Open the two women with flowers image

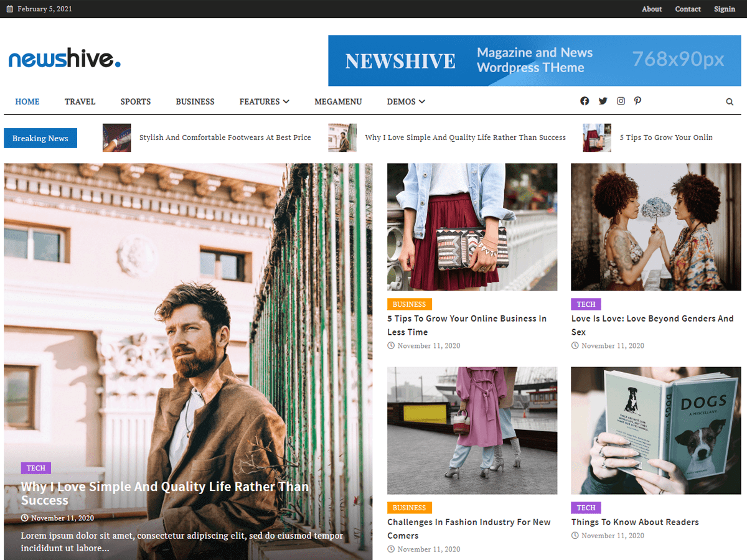656,227
